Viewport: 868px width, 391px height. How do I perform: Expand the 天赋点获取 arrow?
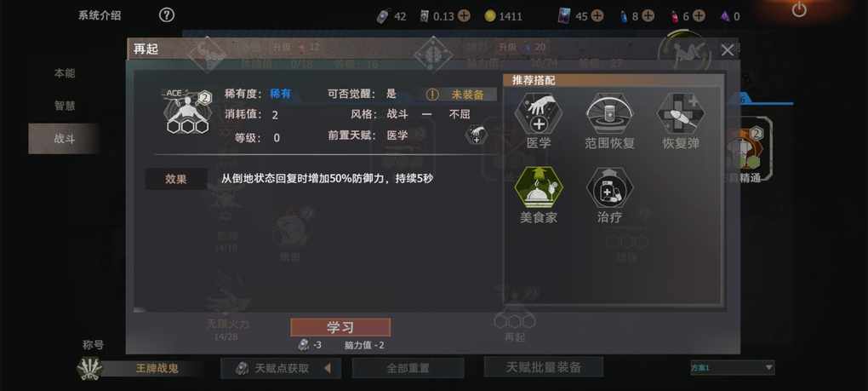click(327, 368)
